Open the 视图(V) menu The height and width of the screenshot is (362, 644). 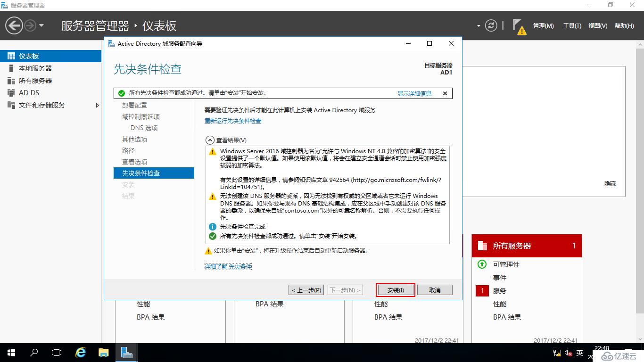click(x=598, y=26)
